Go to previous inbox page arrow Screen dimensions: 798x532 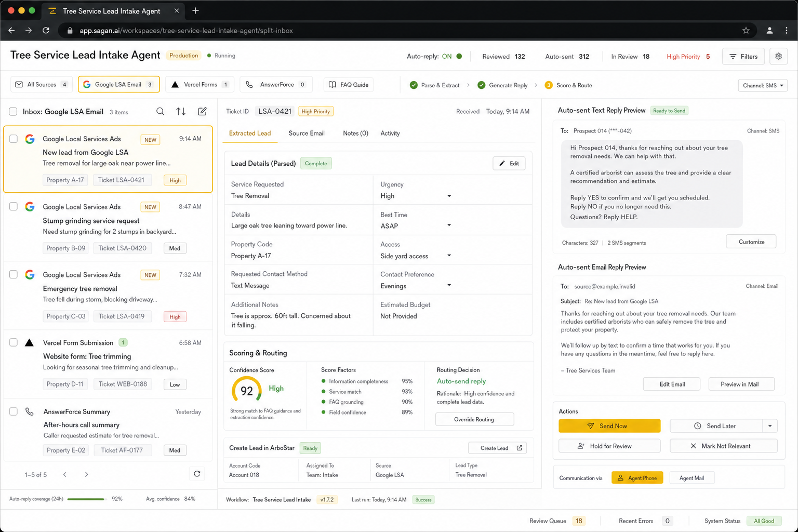[65, 474]
